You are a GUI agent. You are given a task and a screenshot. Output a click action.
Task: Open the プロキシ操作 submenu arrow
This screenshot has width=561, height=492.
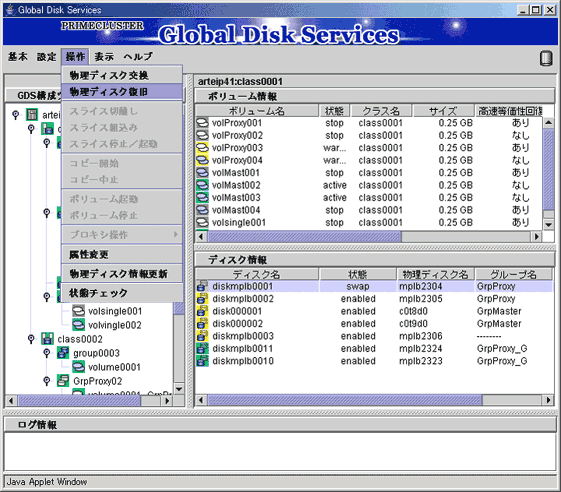pos(175,234)
